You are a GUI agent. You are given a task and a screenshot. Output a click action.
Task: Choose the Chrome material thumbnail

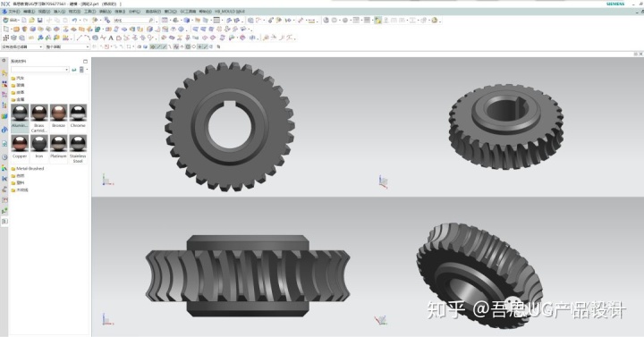pyautogui.click(x=78, y=113)
